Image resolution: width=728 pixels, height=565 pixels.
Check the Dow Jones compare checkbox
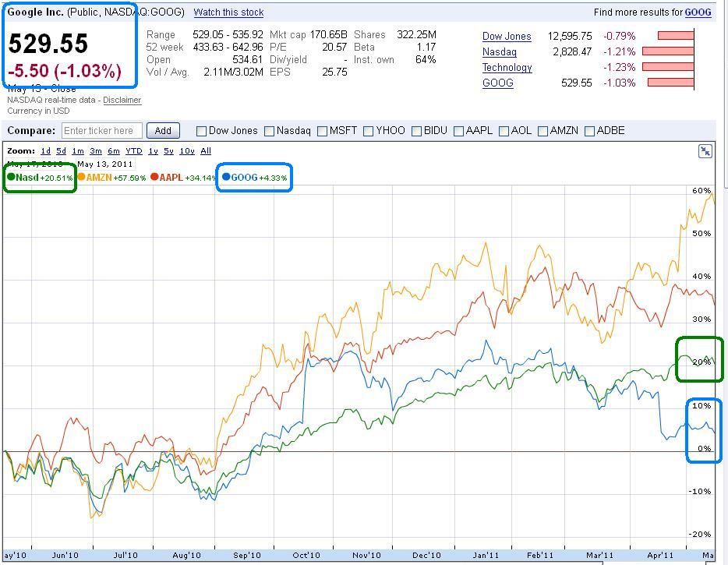(202, 132)
